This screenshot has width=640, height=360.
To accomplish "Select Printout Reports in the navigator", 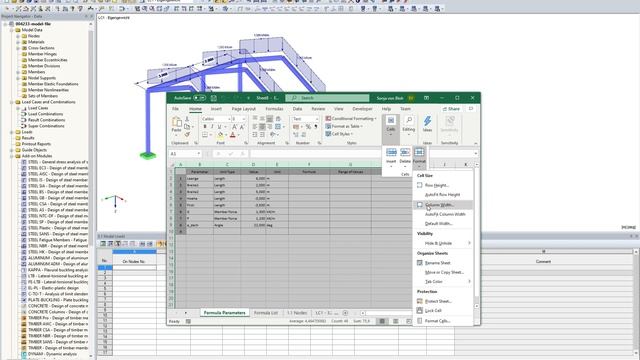I will coord(36,144).
